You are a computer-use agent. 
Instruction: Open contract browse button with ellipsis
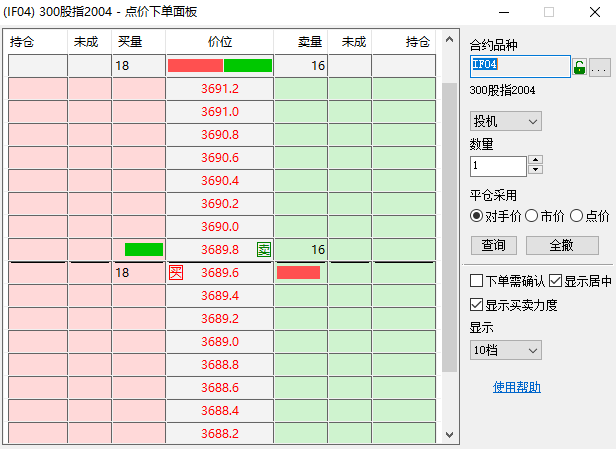point(600,68)
